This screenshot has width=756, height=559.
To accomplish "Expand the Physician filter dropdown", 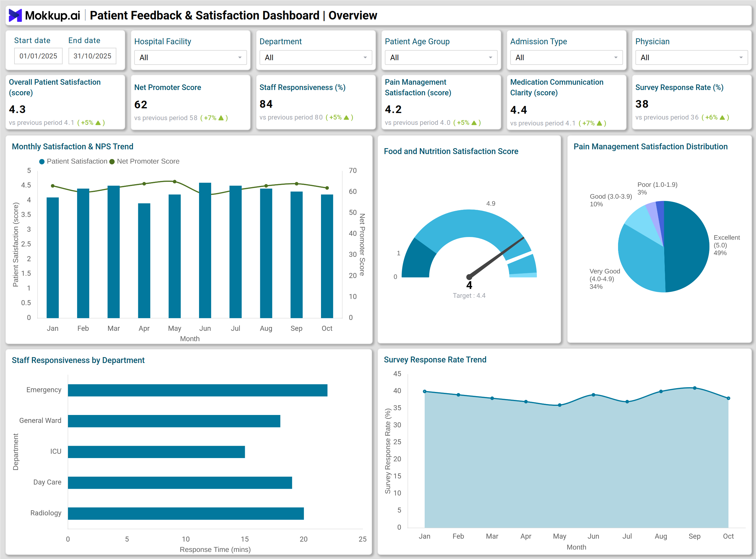I will [691, 58].
